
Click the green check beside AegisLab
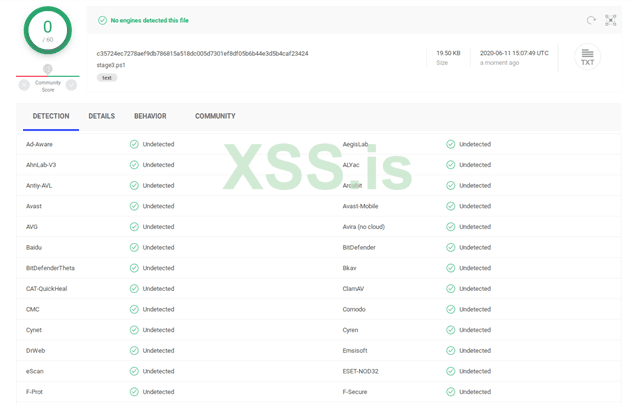click(451, 144)
